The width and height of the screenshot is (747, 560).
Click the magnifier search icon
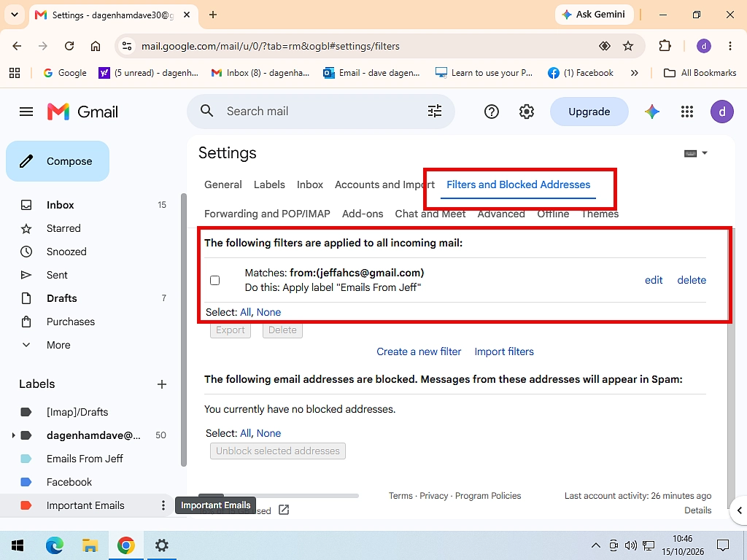click(x=206, y=111)
